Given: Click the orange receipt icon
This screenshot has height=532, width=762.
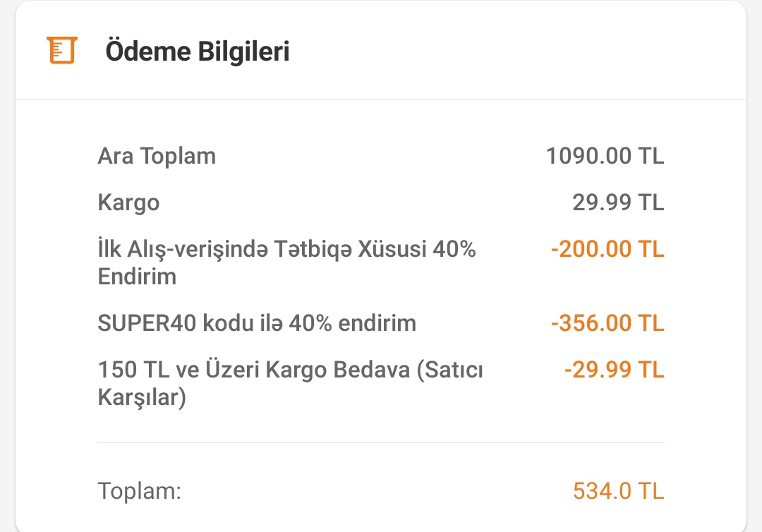Looking at the screenshot, I should [x=61, y=51].
